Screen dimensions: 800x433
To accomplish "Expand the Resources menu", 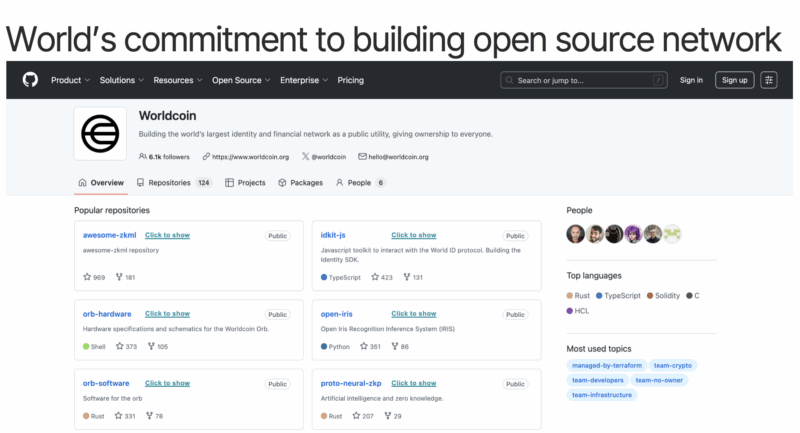I will 178,80.
